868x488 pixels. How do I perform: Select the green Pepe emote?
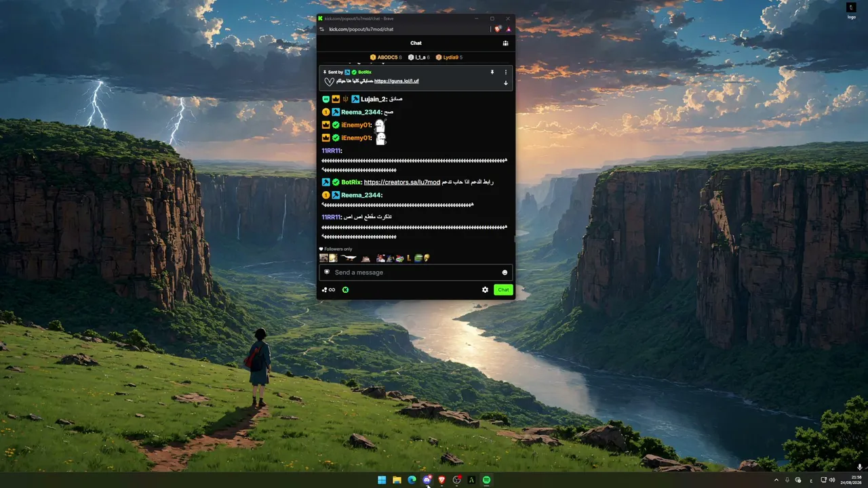coord(418,258)
